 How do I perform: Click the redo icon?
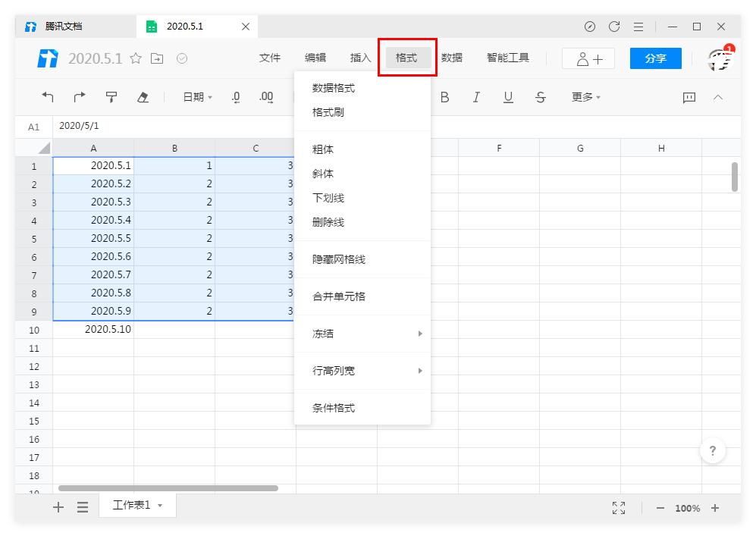point(79,97)
